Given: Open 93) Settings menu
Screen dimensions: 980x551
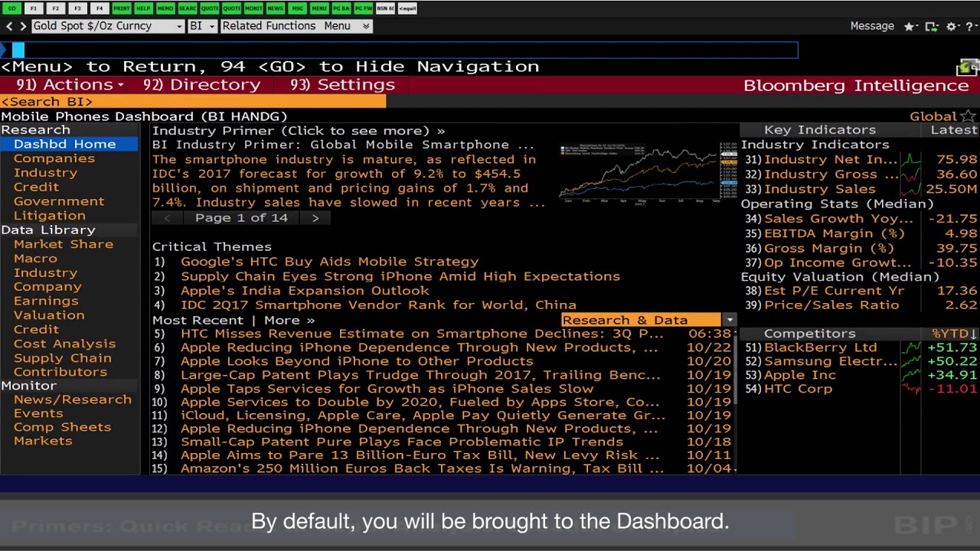Looking at the screenshot, I should tap(342, 85).
